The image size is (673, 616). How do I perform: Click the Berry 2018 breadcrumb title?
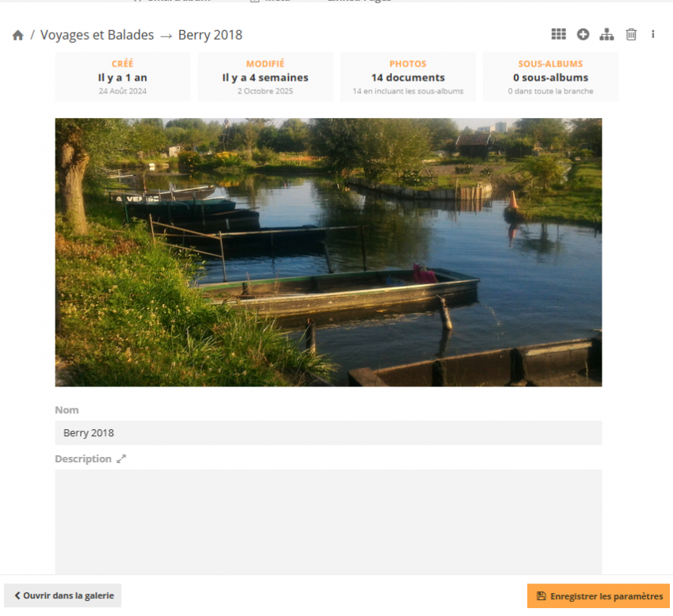click(x=210, y=35)
